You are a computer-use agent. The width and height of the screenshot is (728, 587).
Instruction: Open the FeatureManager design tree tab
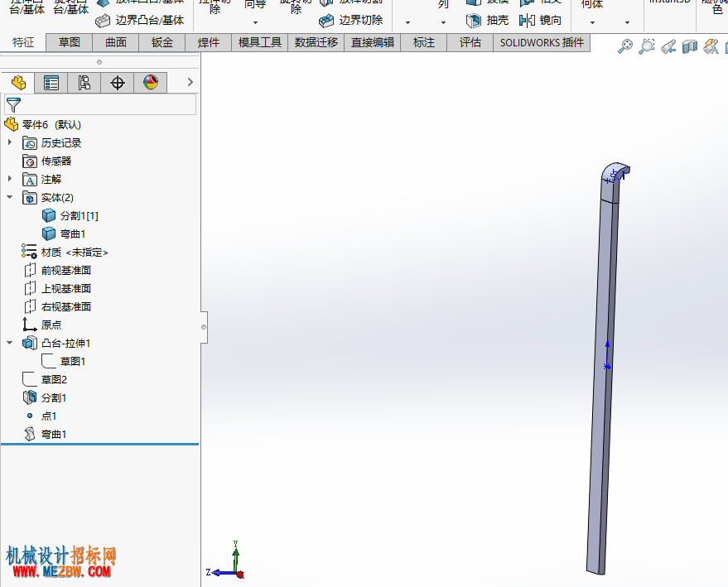tap(18, 83)
